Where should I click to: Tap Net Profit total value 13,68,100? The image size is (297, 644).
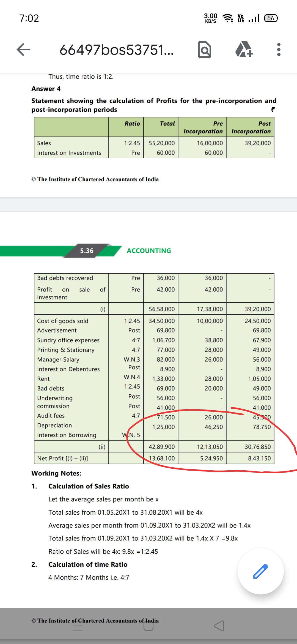(162, 458)
